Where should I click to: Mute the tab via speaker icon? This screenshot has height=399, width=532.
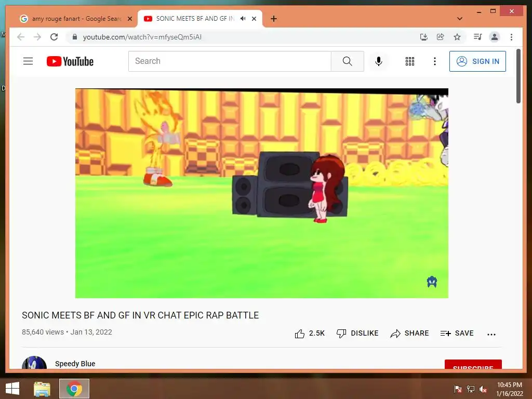(x=243, y=19)
